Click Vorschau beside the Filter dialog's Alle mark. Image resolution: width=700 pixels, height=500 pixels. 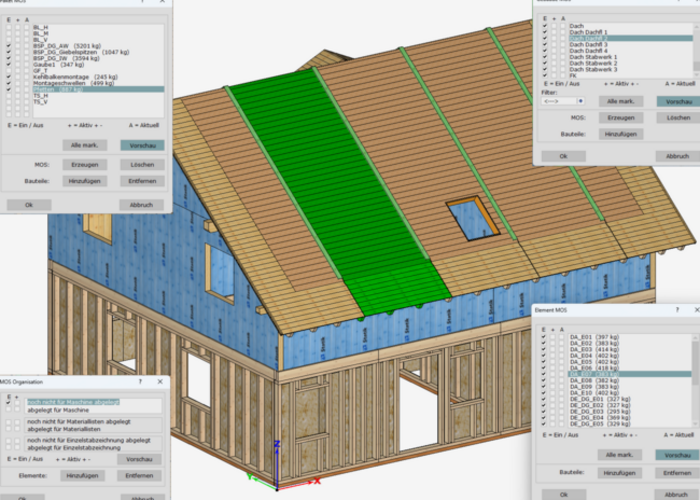tap(678, 102)
